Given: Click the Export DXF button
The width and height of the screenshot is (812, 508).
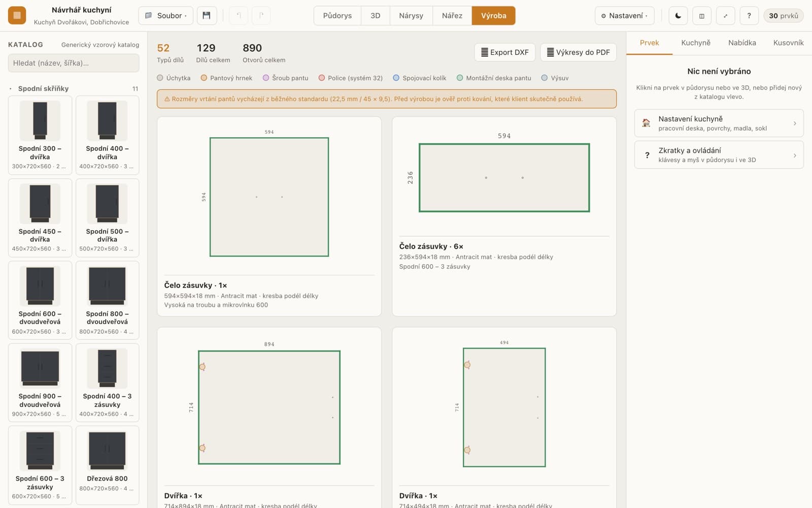Looking at the screenshot, I should click(505, 52).
